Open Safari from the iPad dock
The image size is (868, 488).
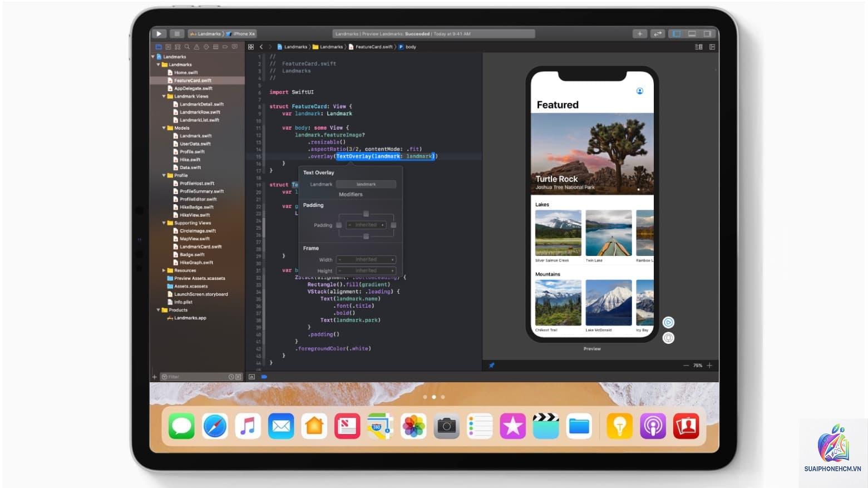click(215, 426)
